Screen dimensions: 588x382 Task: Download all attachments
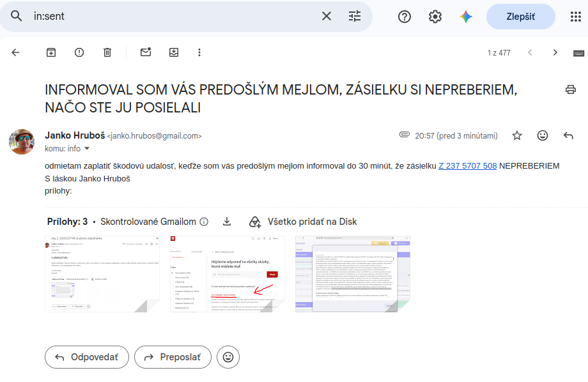tap(226, 222)
